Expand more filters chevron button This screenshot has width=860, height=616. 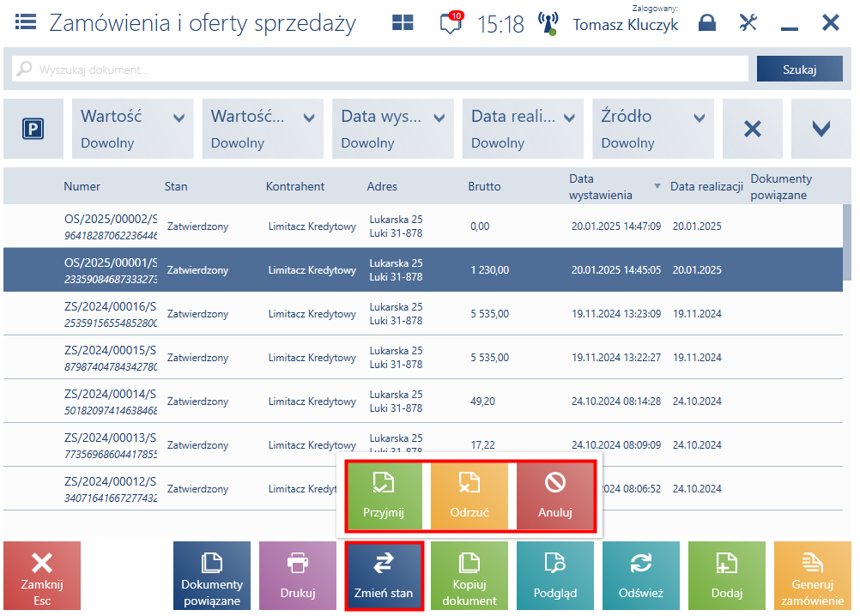[x=821, y=129]
